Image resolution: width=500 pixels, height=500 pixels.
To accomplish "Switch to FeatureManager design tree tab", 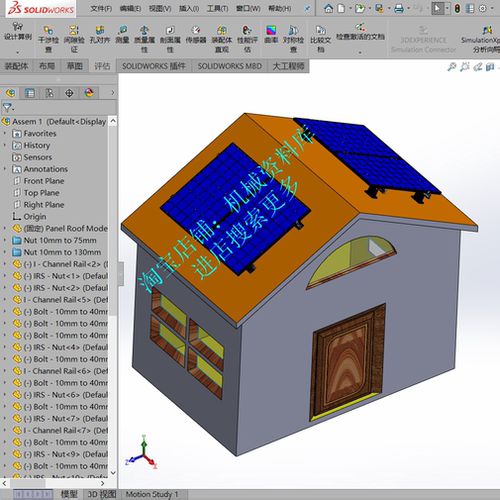I will 10,93.
